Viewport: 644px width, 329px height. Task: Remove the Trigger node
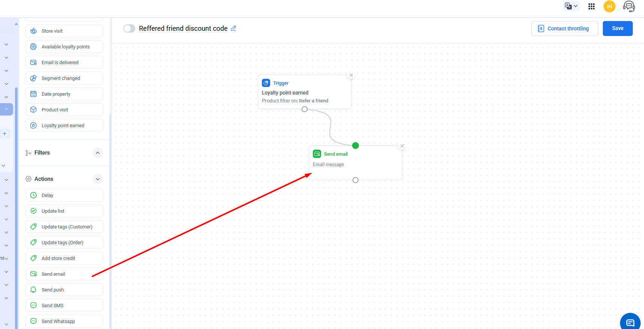351,75
